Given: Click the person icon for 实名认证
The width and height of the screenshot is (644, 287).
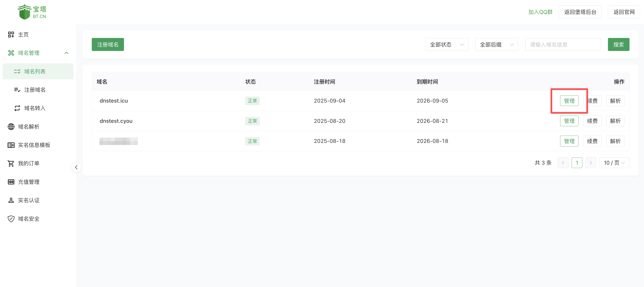Looking at the screenshot, I should (x=11, y=200).
